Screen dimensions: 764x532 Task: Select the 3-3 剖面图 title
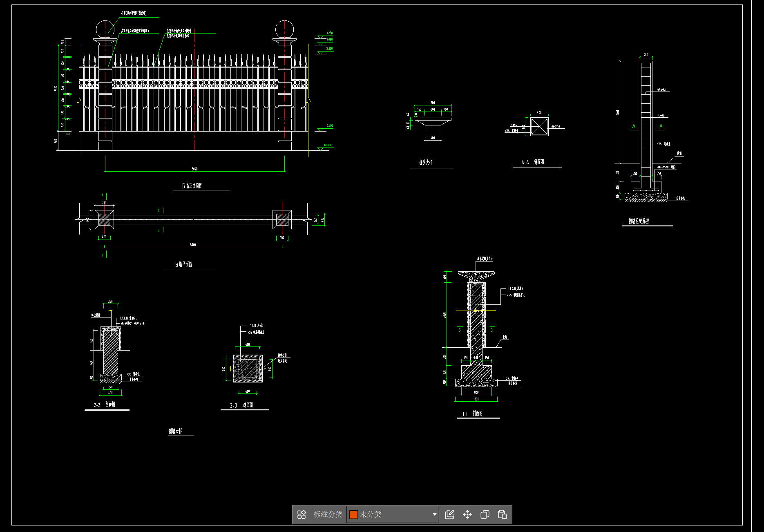(x=241, y=405)
